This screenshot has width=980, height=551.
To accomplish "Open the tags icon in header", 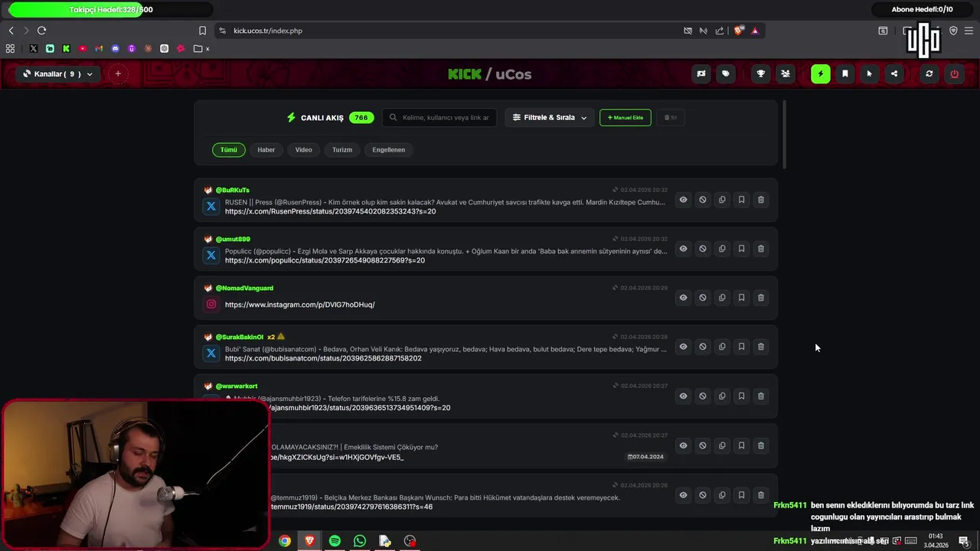I will tap(725, 74).
